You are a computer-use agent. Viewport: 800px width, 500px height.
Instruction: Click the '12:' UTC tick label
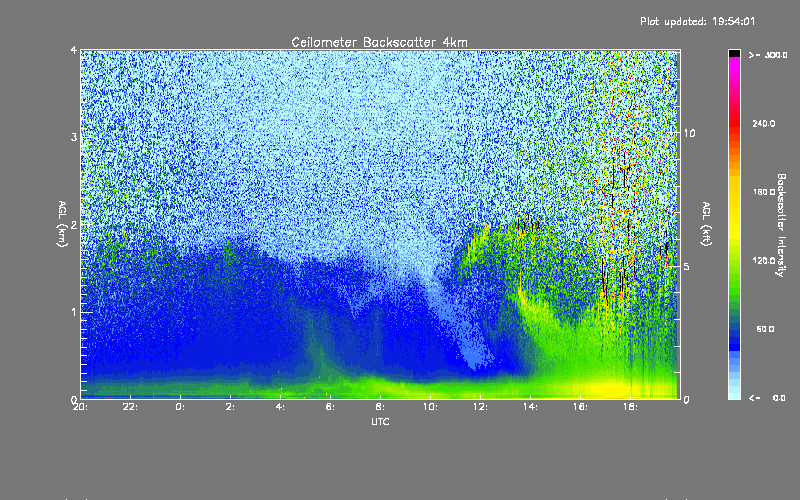pos(480,407)
